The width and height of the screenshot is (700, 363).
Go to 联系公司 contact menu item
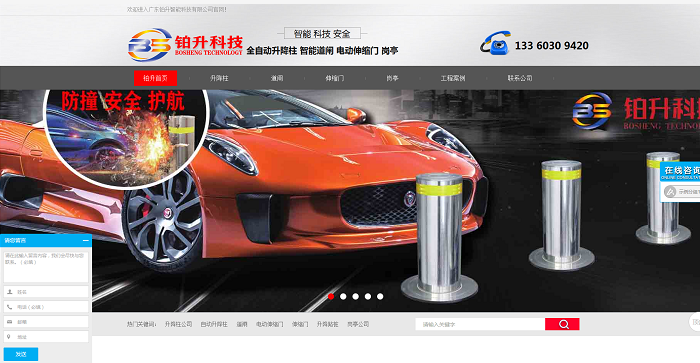click(x=520, y=78)
